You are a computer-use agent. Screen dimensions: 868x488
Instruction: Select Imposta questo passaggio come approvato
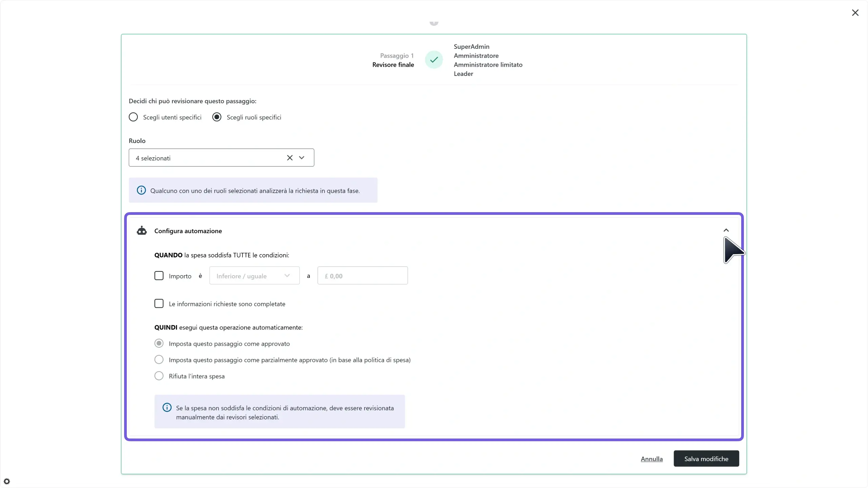(159, 343)
